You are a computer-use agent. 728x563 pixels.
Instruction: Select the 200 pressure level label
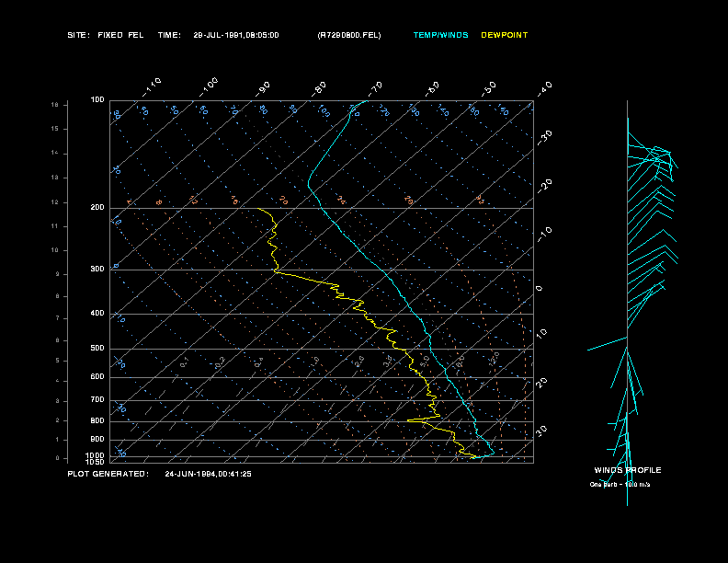coord(97,208)
